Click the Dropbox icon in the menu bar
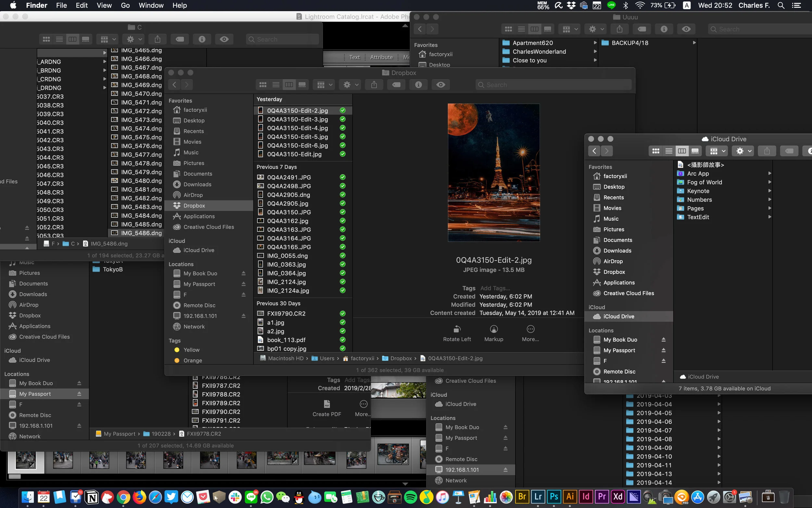This screenshot has width=812, height=508. coord(571,6)
